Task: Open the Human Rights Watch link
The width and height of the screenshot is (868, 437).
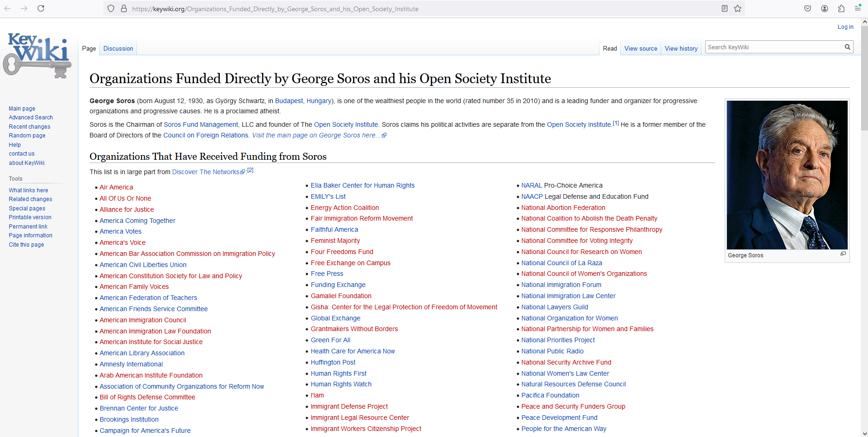Action: tap(341, 384)
